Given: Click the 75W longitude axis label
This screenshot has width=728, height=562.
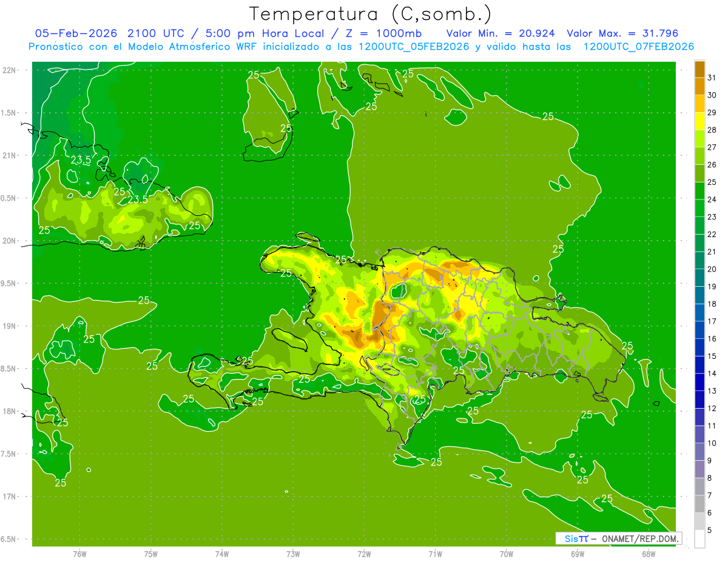Looking at the screenshot, I should point(151,554).
